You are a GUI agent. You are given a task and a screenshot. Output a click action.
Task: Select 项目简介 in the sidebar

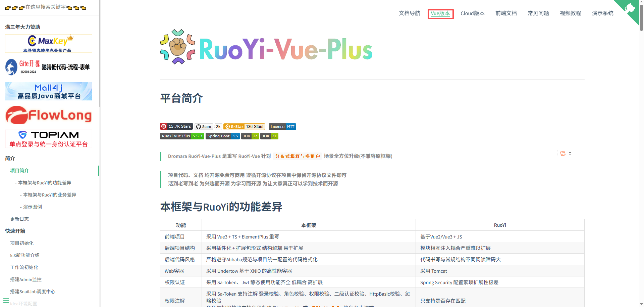coord(19,171)
